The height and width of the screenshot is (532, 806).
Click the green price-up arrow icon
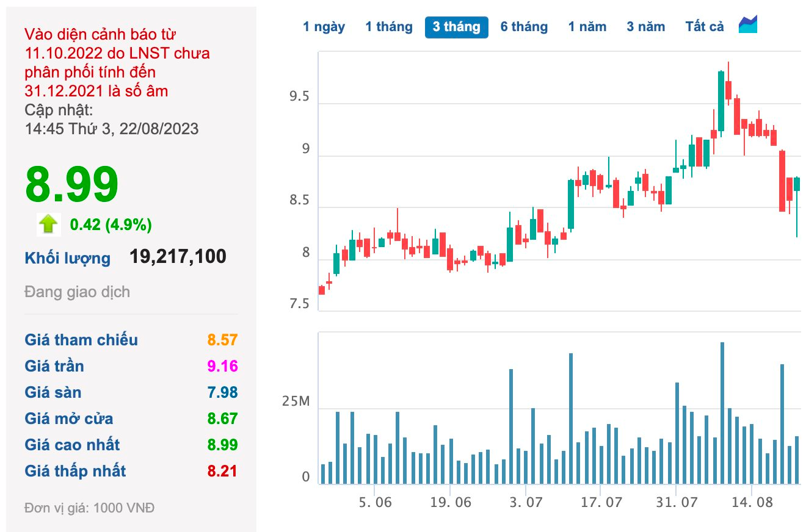click(48, 225)
